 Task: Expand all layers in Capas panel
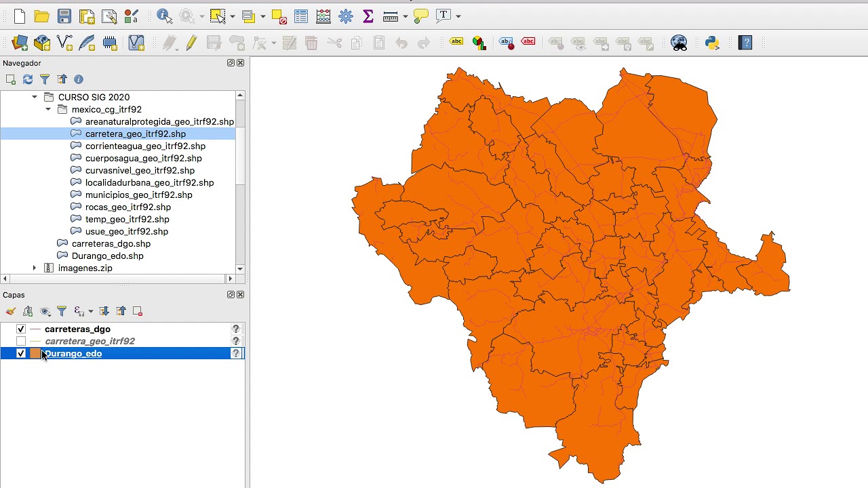104,311
